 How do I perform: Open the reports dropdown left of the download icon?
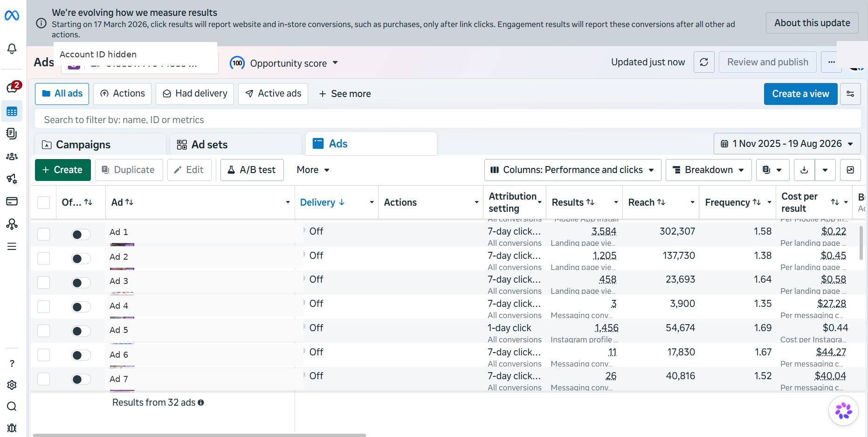coord(772,170)
